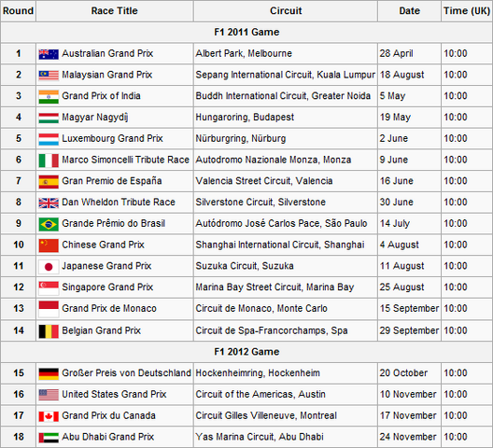Click the Belgian flag icon
This screenshot has height=448, width=493.
(x=49, y=331)
